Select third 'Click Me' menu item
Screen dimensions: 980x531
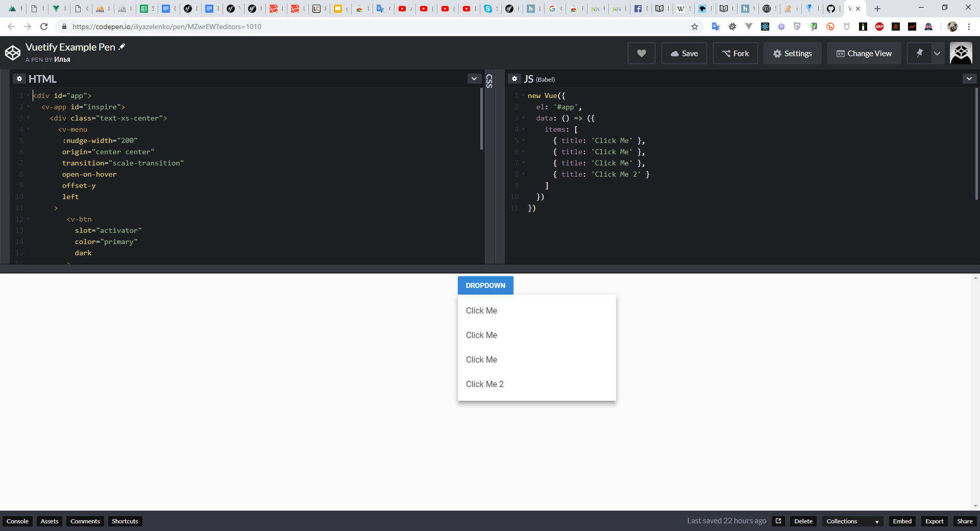pyautogui.click(x=537, y=359)
